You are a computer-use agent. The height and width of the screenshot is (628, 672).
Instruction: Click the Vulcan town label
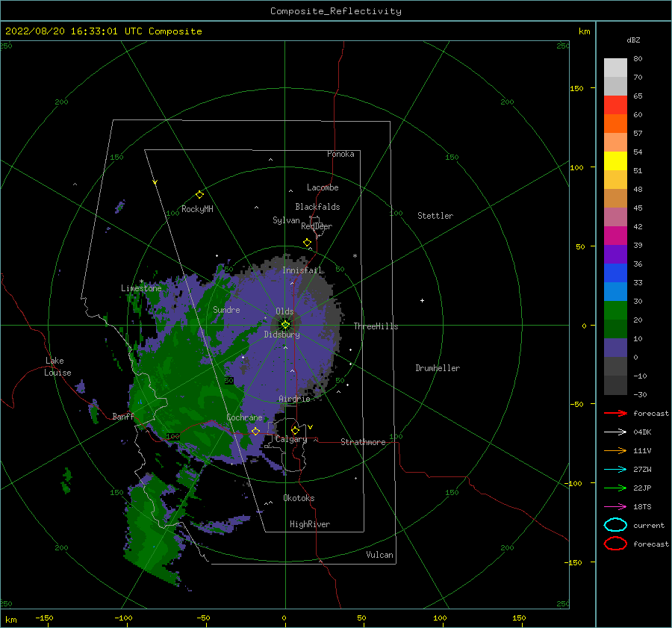coord(379,555)
